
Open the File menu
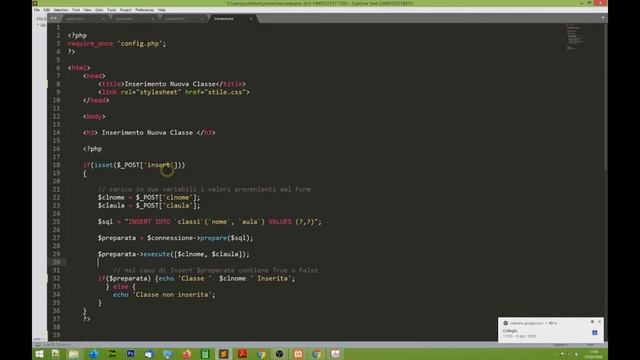coord(37,10)
